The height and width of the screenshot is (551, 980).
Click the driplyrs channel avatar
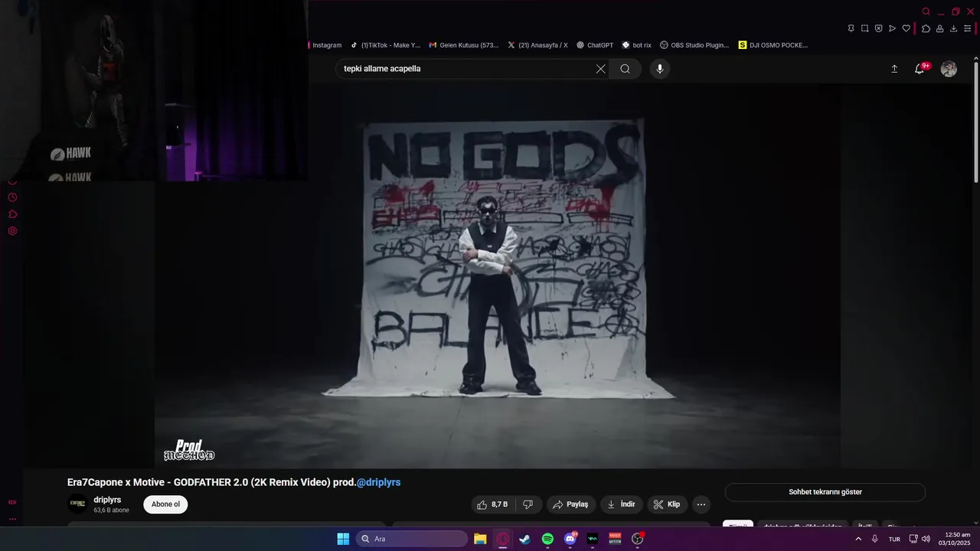click(x=78, y=504)
